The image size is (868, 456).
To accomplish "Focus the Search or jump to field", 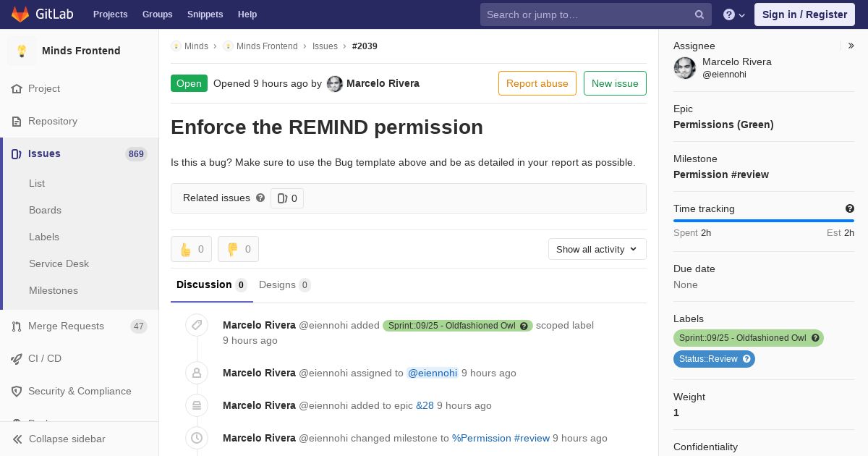I will pyautogui.click(x=586, y=14).
